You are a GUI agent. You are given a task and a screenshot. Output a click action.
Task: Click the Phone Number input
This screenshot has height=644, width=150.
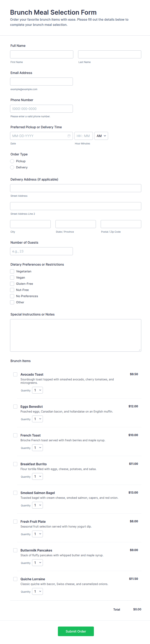42,109
